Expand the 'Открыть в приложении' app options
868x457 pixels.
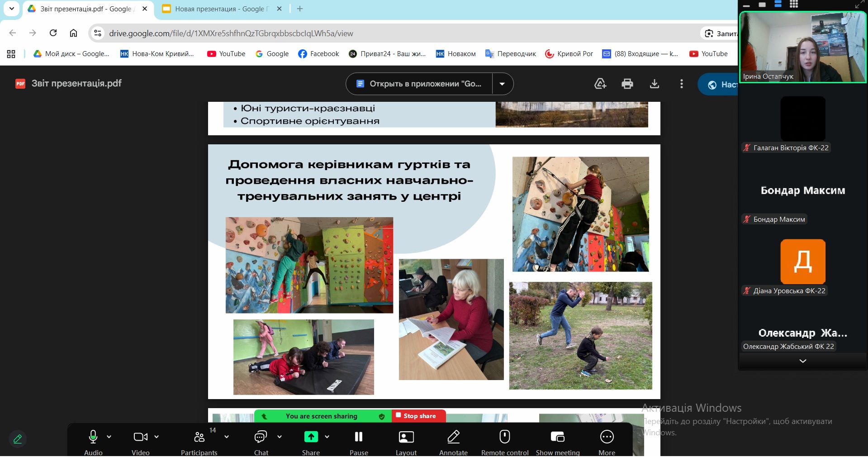502,84
